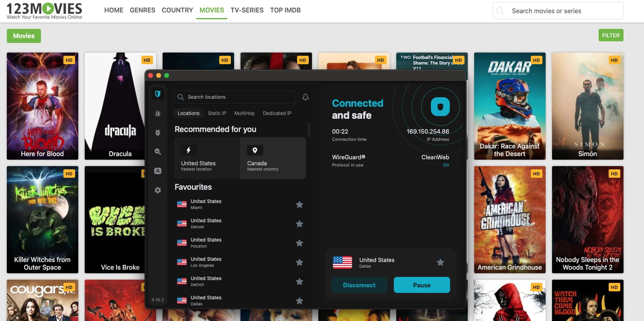Pause the VPN connection
Screen dimensions: 644x321
(422, 285)
